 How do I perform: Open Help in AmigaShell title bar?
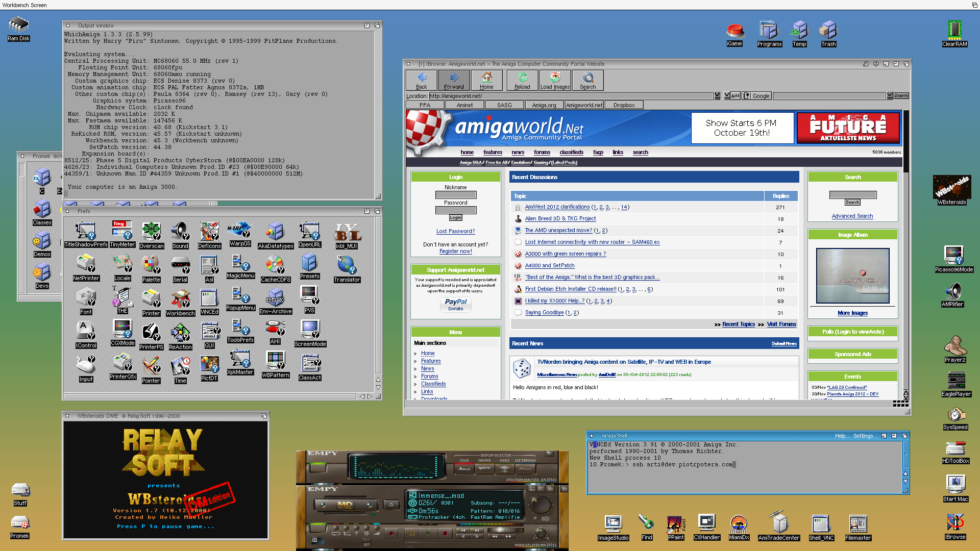842,436
